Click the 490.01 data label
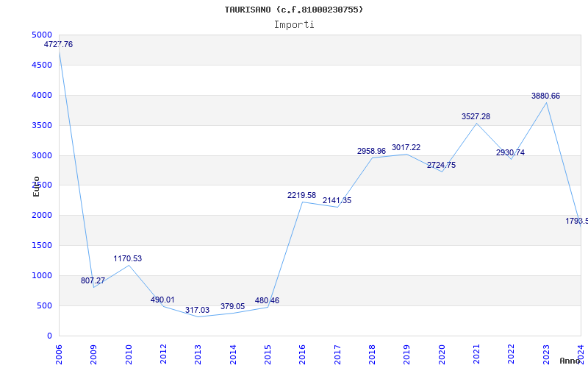The height and width of the screenshot is (368, 588). pos(162,300)
